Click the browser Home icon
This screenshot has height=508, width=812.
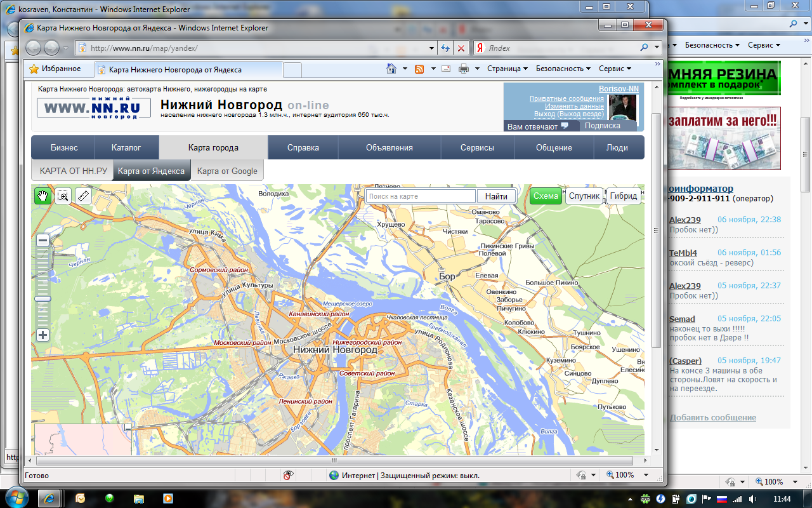(392, 69)
